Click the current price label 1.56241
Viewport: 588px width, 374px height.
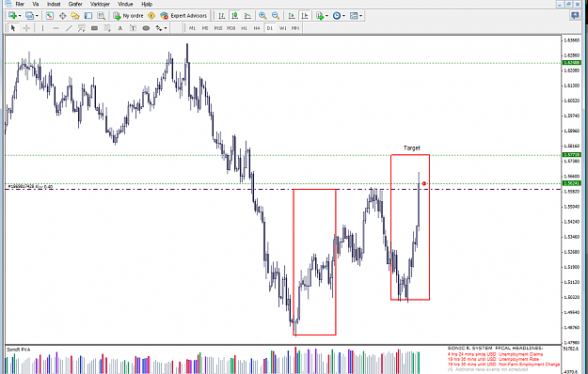(572, 183)
